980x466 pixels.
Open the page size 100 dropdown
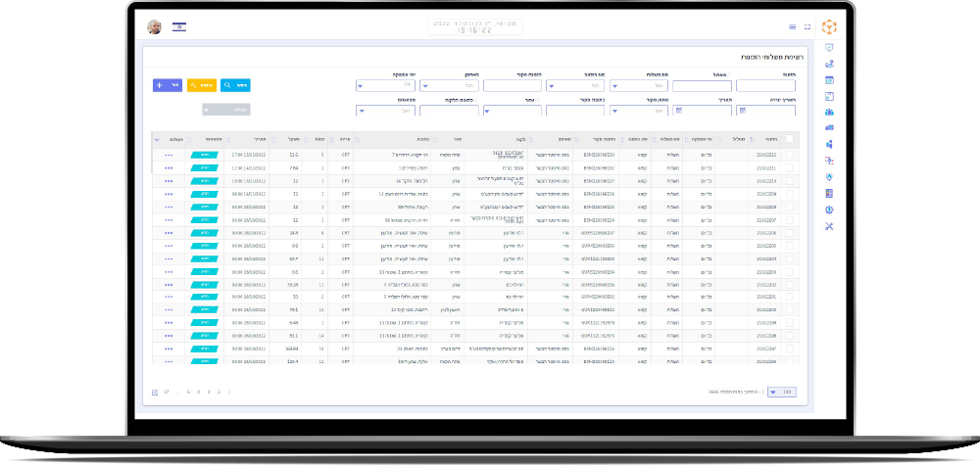782,392
